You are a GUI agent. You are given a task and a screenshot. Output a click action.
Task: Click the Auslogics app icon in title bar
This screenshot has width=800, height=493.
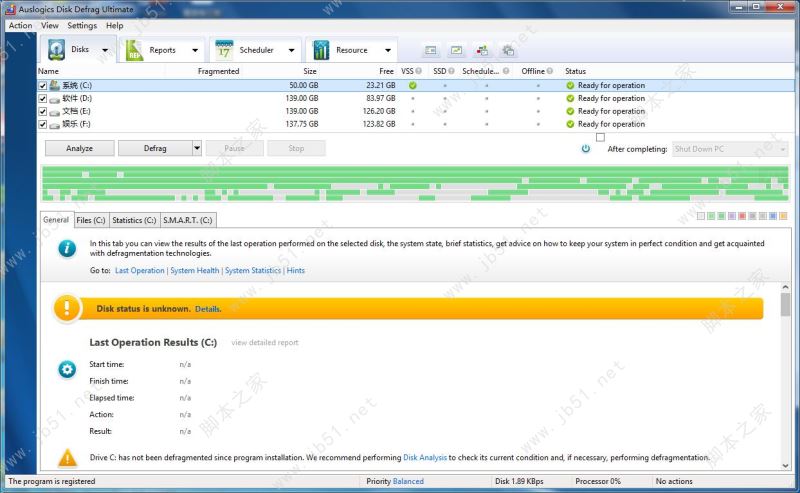pos(10,9)
